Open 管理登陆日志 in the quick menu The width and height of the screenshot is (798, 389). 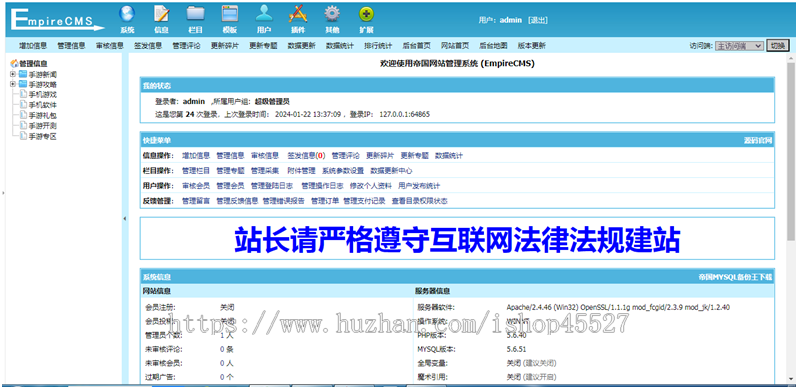click(271, 186)
